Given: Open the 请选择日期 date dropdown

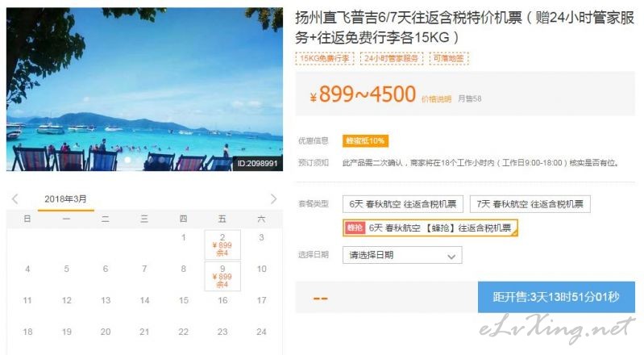Looking at the screenshot, I should coord(402,255).
